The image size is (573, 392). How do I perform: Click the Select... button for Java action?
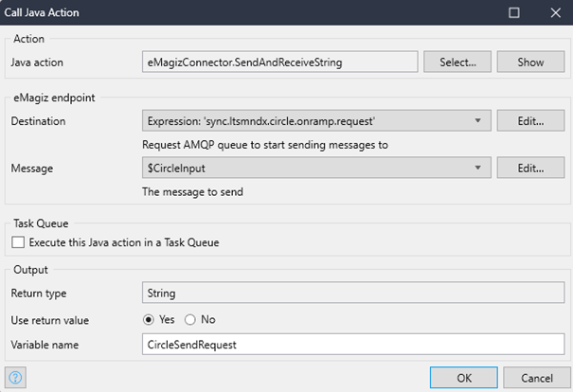click(457, 62)
